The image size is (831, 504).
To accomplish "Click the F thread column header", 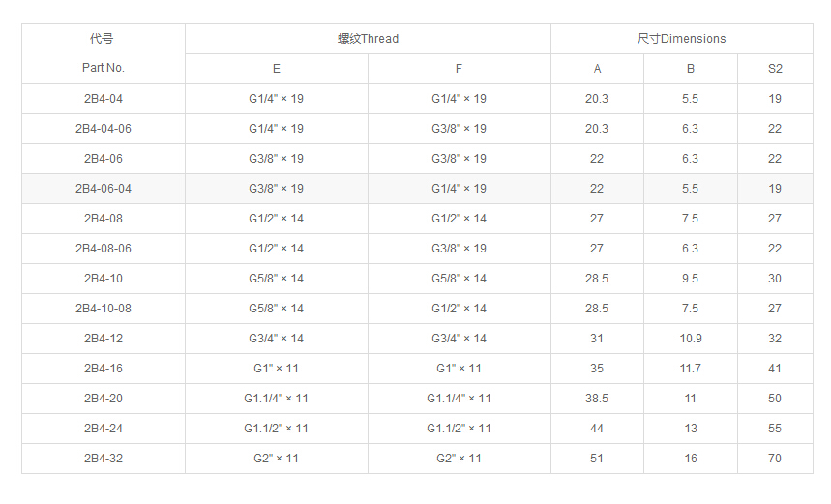I will [x=460, y=69].
